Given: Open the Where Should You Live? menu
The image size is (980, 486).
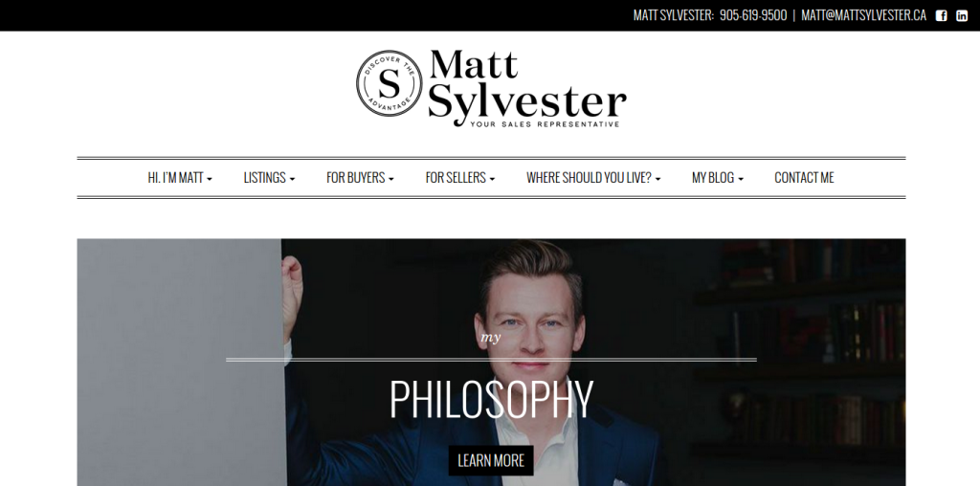Looking at the screenshot, I should point(593,177).
